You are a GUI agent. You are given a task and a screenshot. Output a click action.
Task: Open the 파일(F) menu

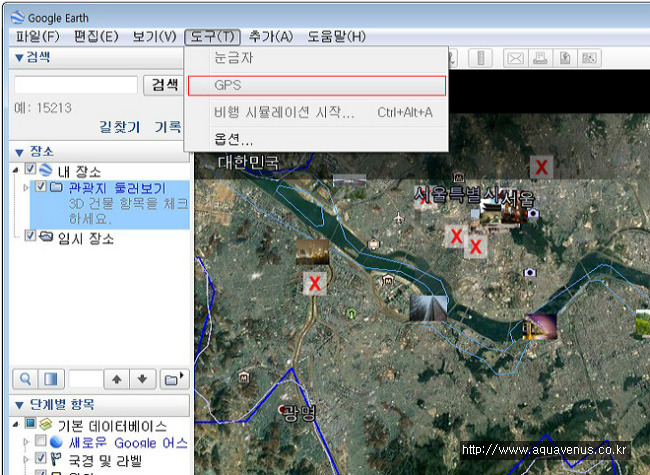point(37,36)
